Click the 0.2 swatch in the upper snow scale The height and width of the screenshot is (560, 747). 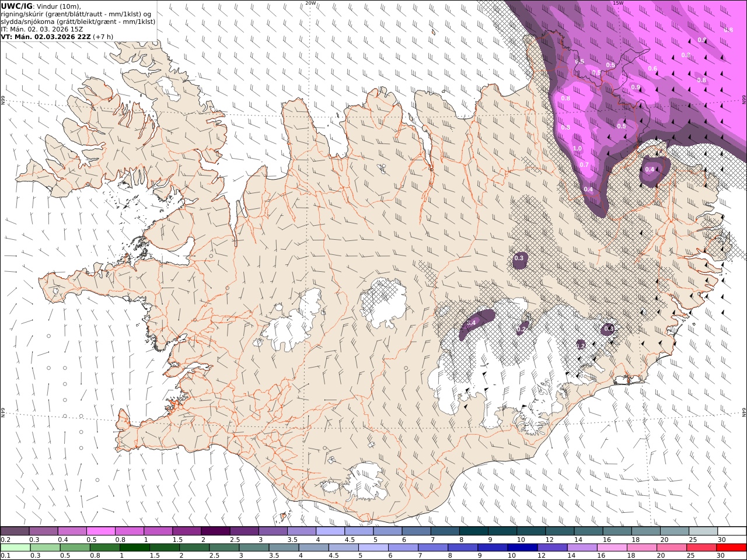pos(15,531)
